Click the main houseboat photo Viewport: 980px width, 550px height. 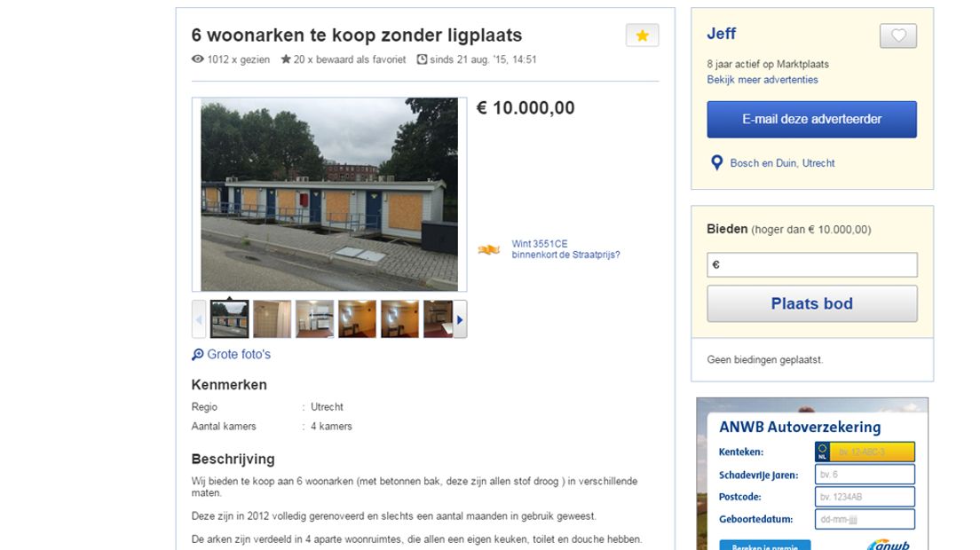[329, 194]
